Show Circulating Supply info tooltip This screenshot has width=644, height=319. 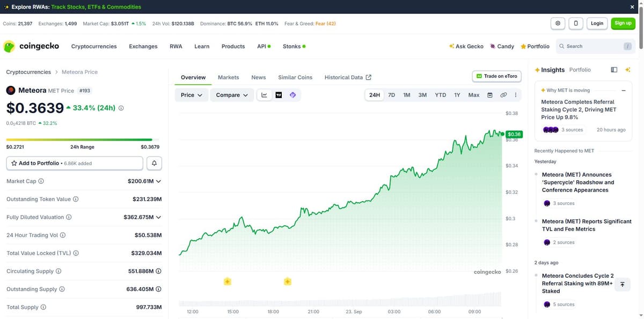pos(58,271)
